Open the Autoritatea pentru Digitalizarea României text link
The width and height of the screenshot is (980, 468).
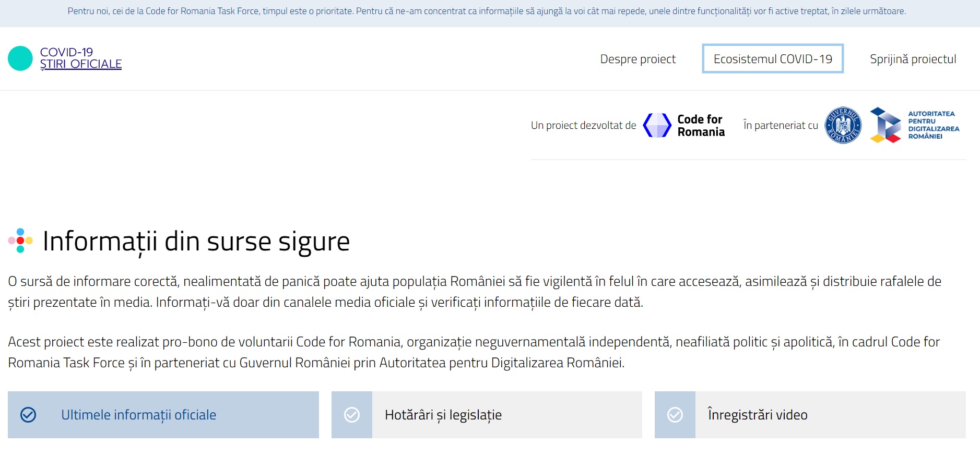(x=933, y=125)
